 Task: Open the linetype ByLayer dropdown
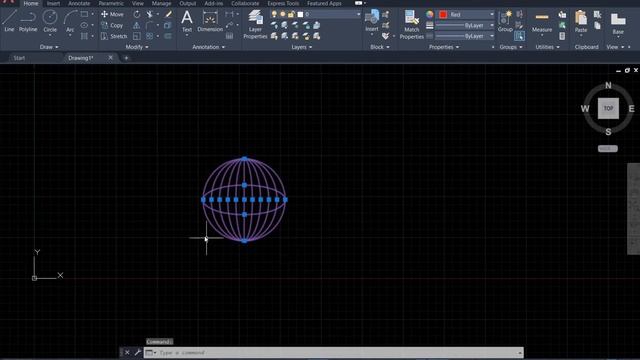465,36
